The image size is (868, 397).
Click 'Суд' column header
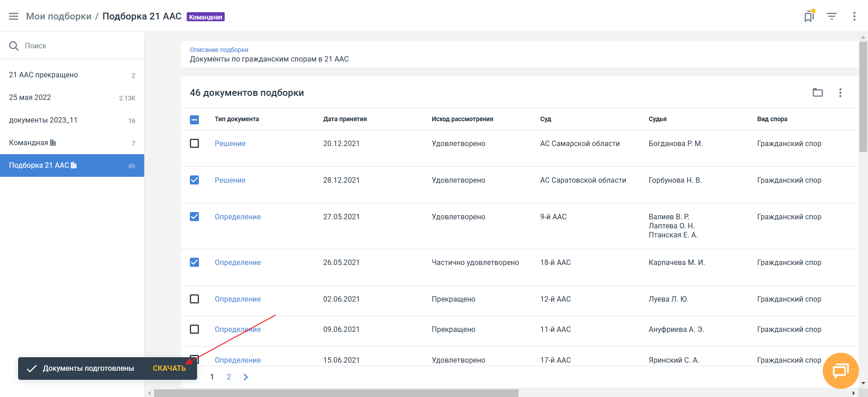pos(546,119)
